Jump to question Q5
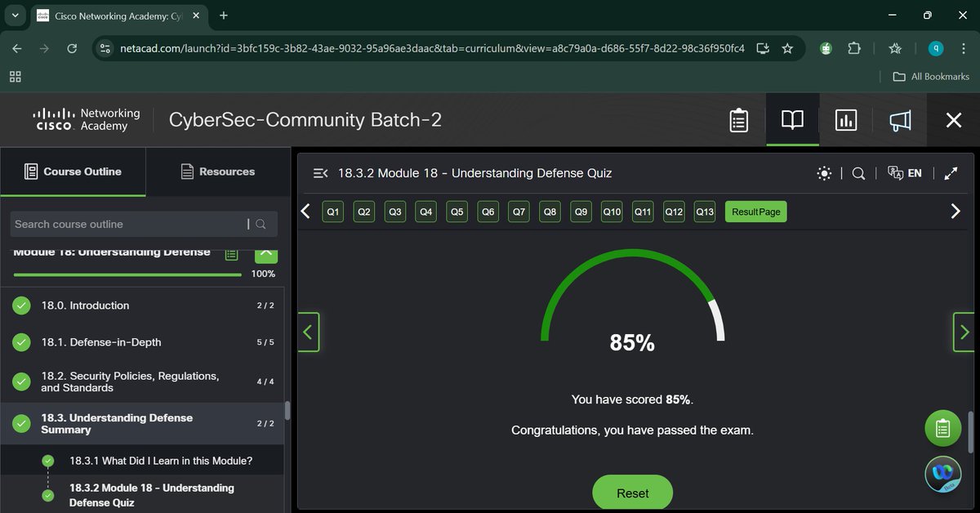Image resolution: width=980 pixels, height=513 pixels. click(457, 212)
